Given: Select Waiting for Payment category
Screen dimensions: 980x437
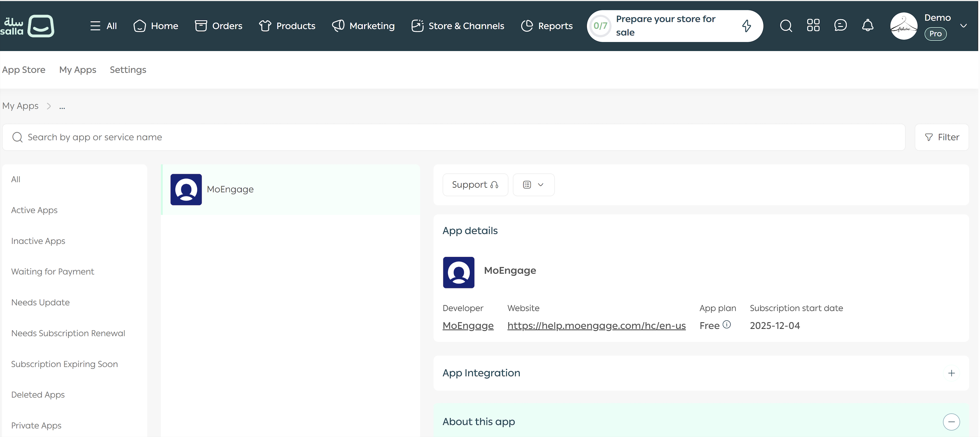Looking at the screenshot, I should point(52,271).
